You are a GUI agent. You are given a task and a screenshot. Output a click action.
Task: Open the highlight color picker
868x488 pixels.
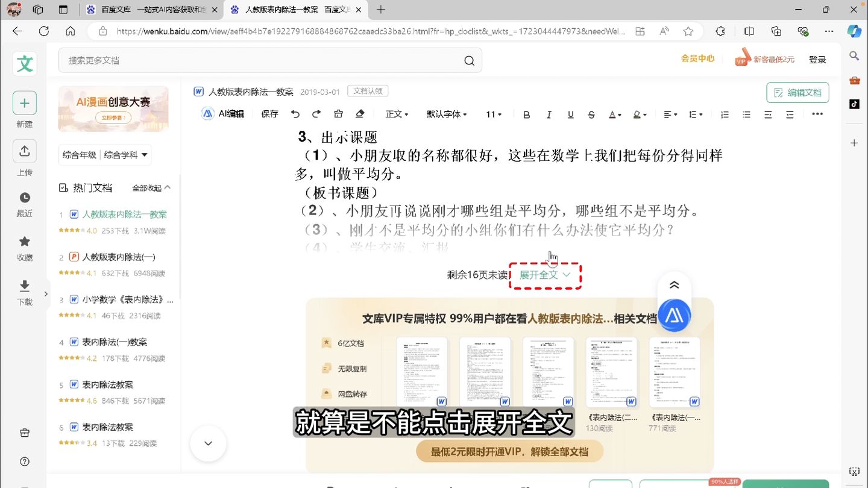(x=640, y=114)
